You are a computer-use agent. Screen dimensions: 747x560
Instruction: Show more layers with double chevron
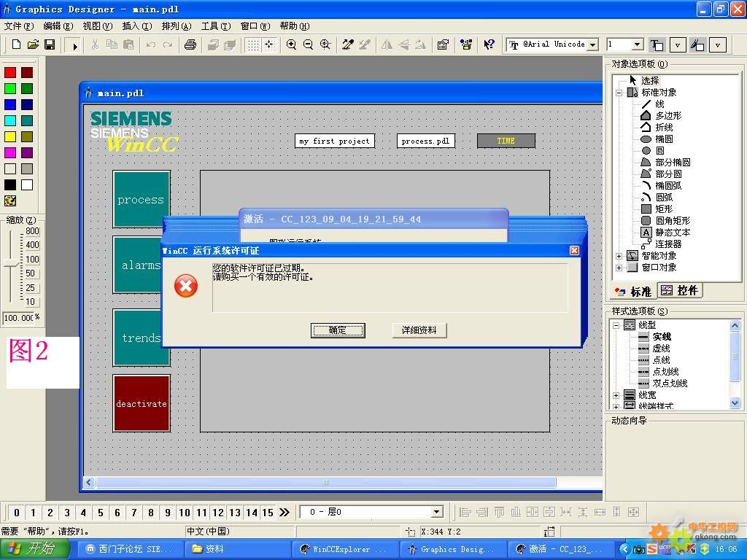click(285, 513)
